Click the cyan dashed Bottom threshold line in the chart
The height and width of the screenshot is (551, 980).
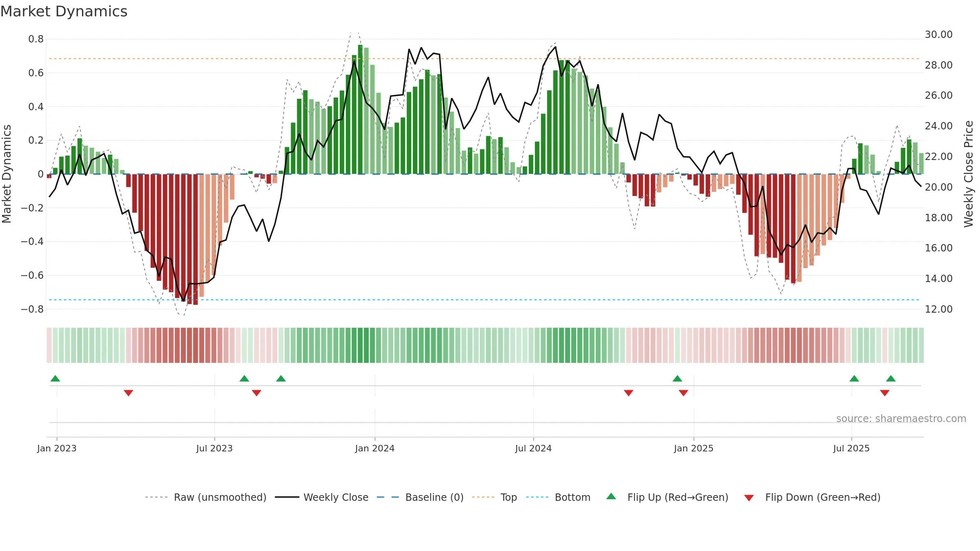484,300
